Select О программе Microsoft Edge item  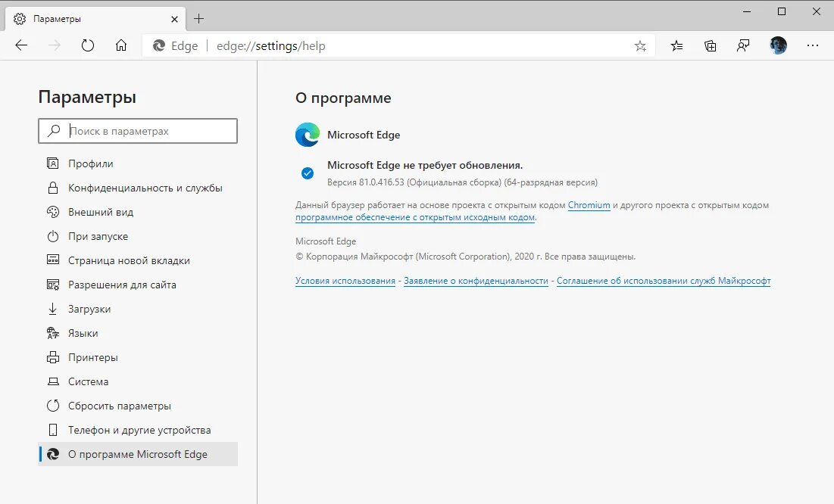pos(138,454)
